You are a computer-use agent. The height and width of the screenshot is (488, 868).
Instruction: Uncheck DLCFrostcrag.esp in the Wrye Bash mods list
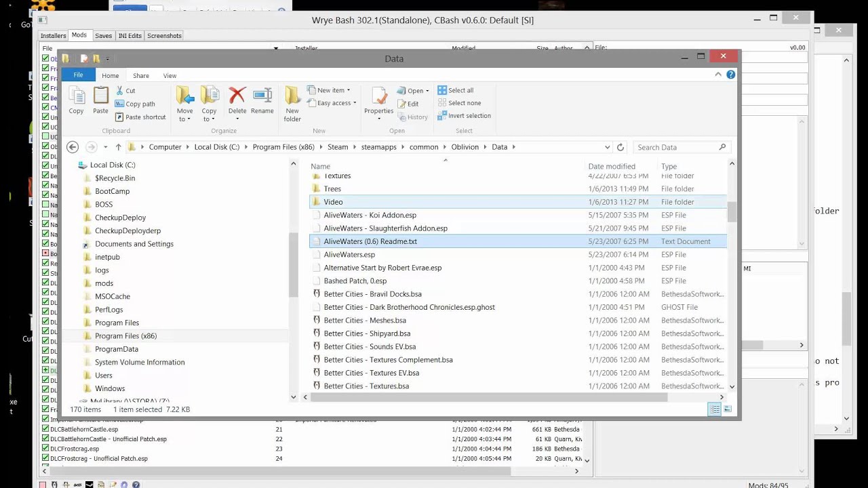45,449
